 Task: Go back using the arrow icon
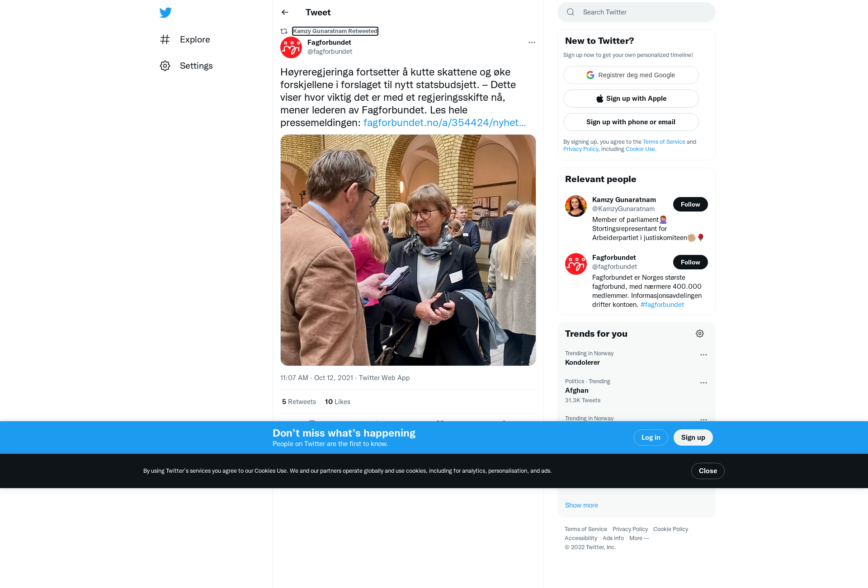tap(285, 12)
